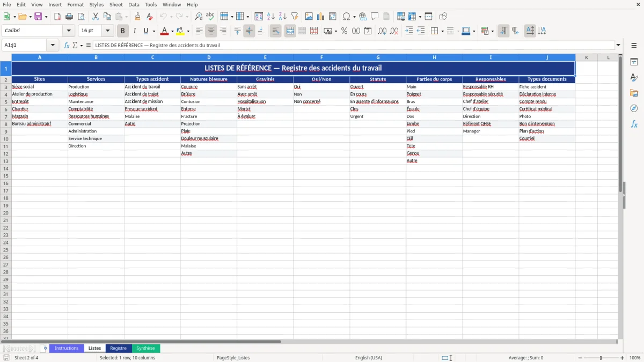Open the Font Size dropdown list
Viewport: 644px width, 362px height.
108,31
